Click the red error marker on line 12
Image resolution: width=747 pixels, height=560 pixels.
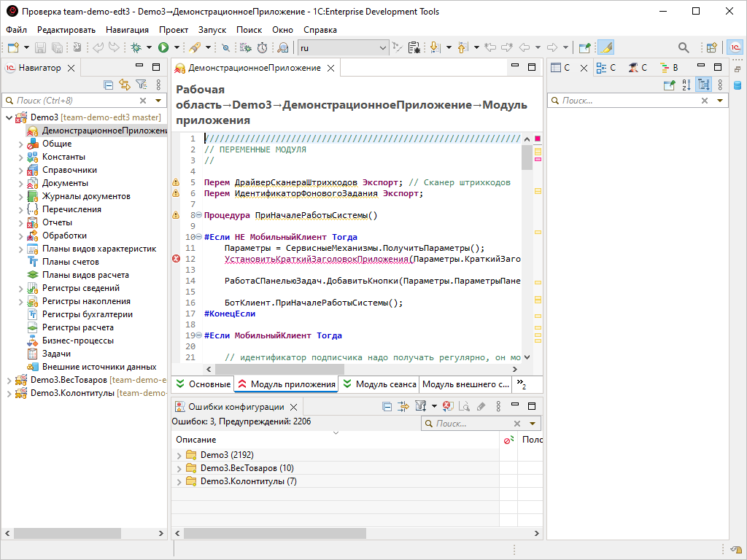pyautogui.click(x=176, y=259)
